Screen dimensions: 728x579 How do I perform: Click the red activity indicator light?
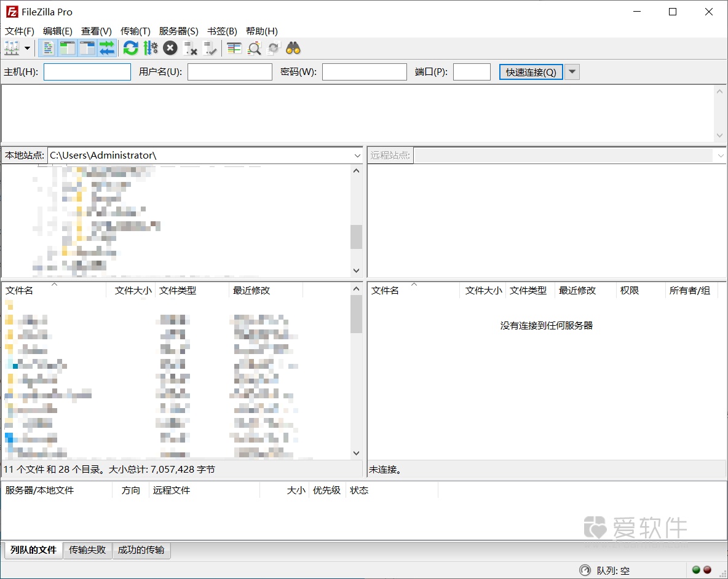pyautogui.click(x=707, y=570)
